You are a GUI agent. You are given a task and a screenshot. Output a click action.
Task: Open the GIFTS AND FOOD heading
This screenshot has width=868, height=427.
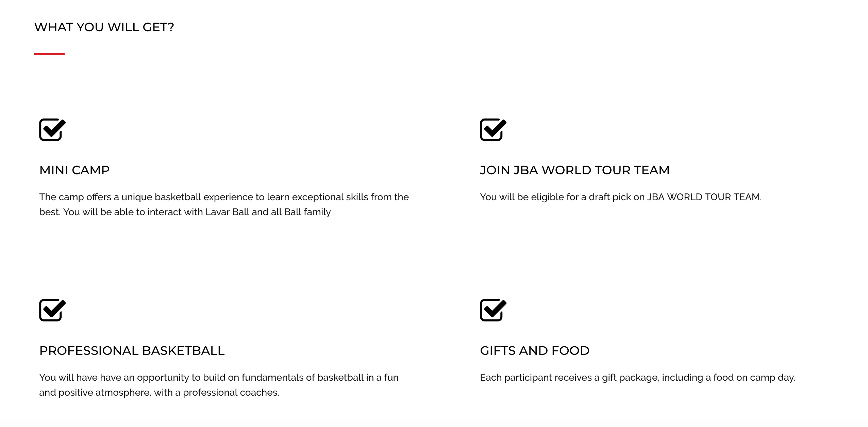(535, 350)
